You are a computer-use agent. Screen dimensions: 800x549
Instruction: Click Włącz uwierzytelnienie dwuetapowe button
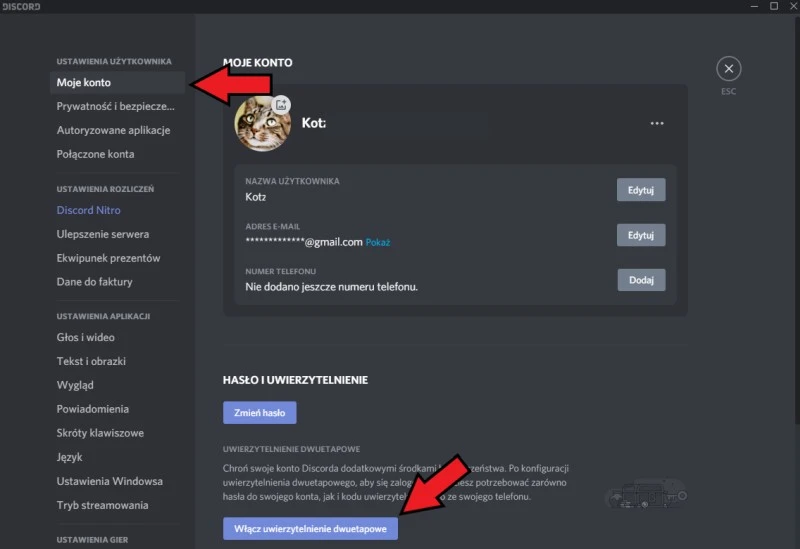tap(310, 529)
